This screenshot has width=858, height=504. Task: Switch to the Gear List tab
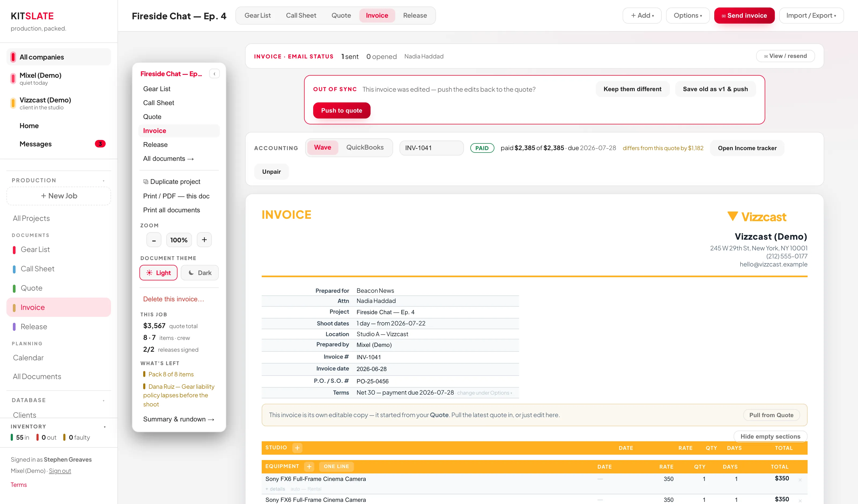click(x=257, y=15)
